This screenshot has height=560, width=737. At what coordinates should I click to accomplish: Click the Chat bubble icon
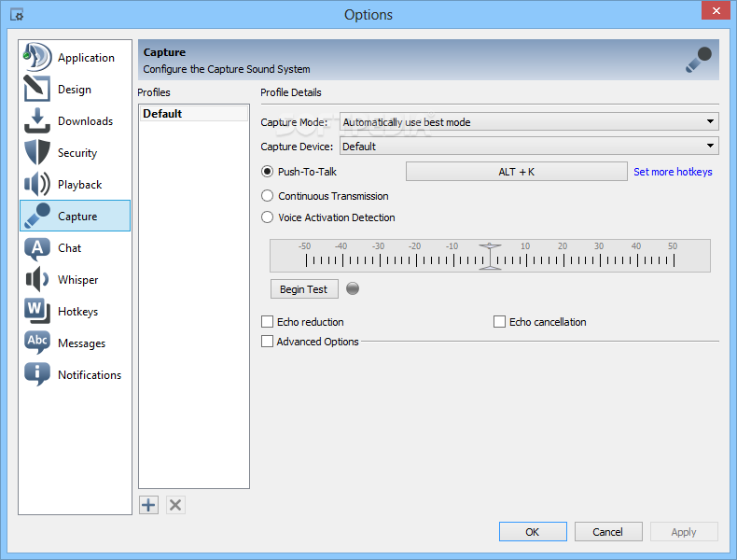(37, 247)
